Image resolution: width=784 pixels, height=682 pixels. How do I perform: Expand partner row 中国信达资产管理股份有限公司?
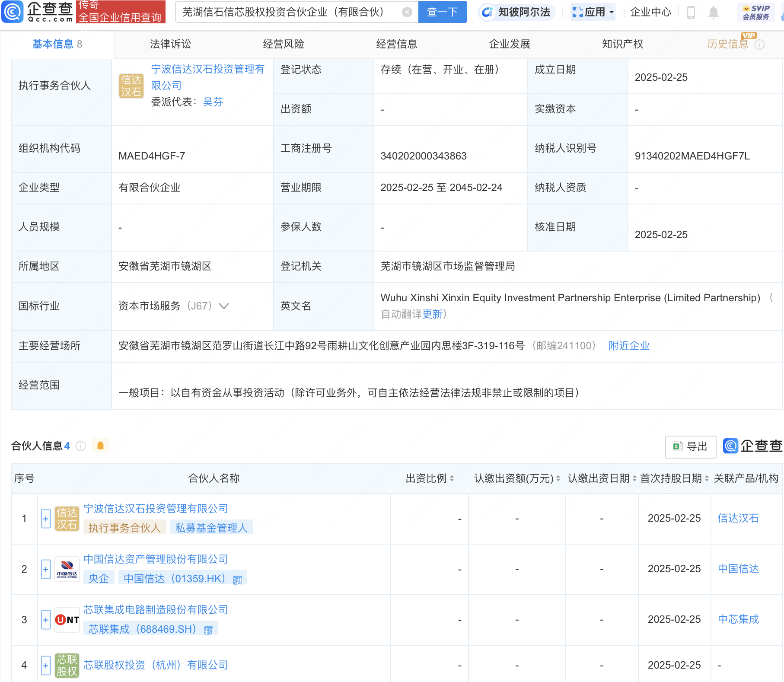46,569
